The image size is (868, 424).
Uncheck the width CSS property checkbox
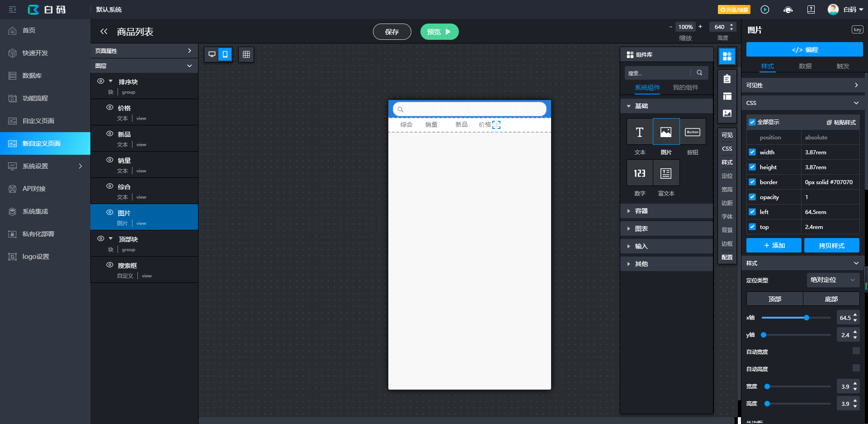pos(752,152)
